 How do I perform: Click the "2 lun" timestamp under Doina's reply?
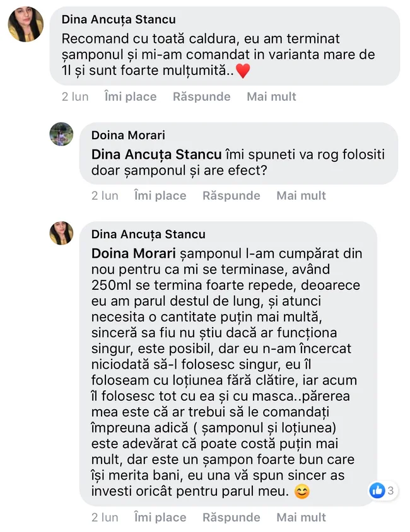point(105,195)
